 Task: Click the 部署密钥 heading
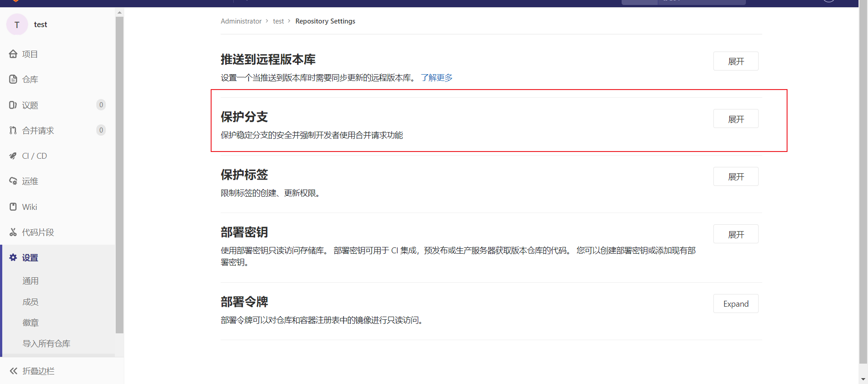[244, 232]
